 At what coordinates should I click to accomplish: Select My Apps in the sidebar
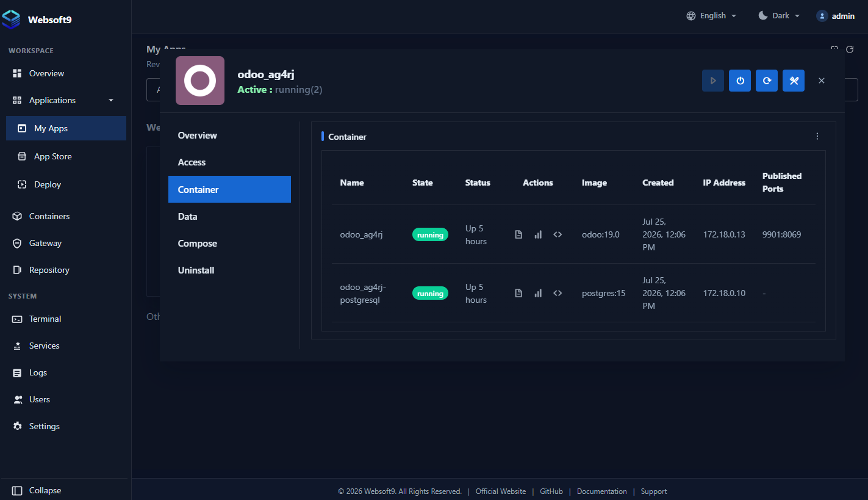(66, 128)
